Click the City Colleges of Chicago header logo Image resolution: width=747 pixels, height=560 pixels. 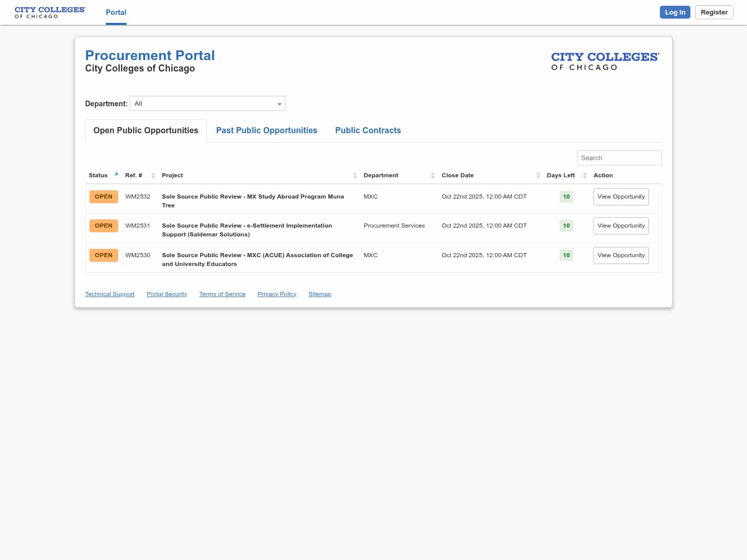click(x=50, y=12)
